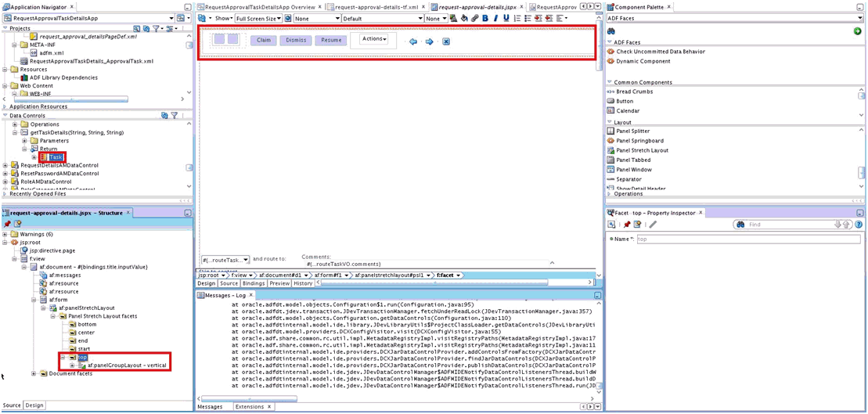
Task: Switch to the Bindings editor tab
Action: tap(254, 283)
